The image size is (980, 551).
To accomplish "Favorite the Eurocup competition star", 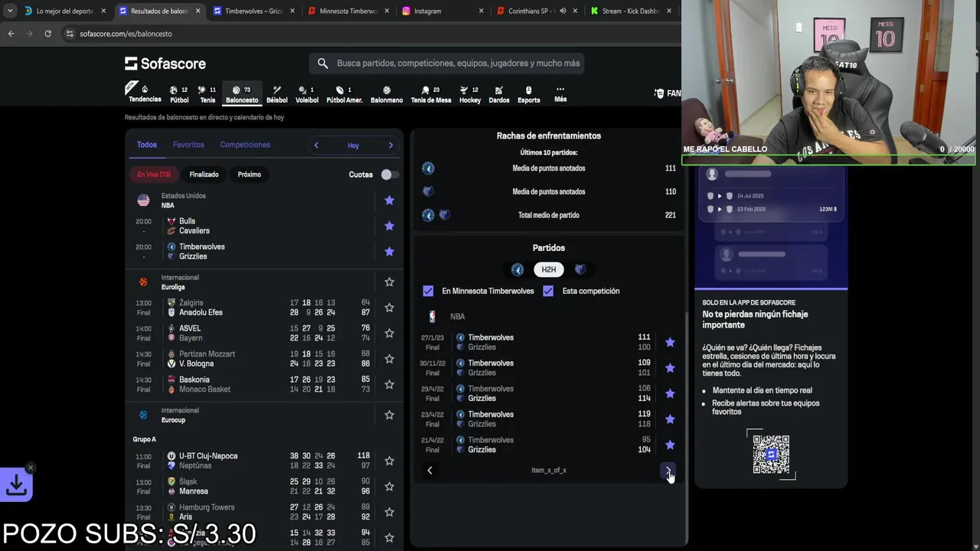I will (389, 415).
